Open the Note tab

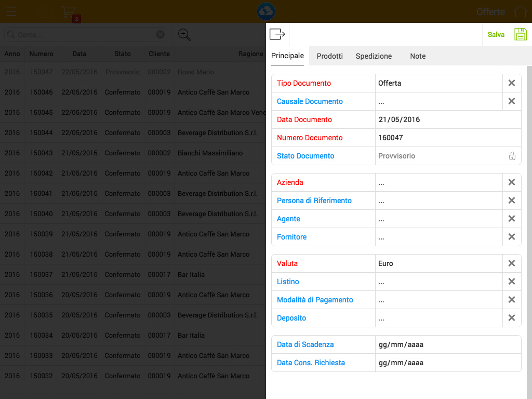coord(418,56)
